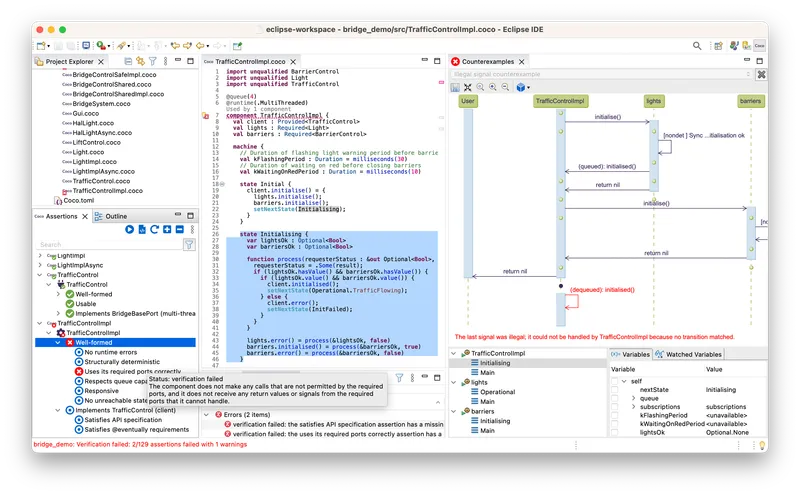Switch to the Outline tab
Viewport: 800px width, 495px height.
[114, 216]
